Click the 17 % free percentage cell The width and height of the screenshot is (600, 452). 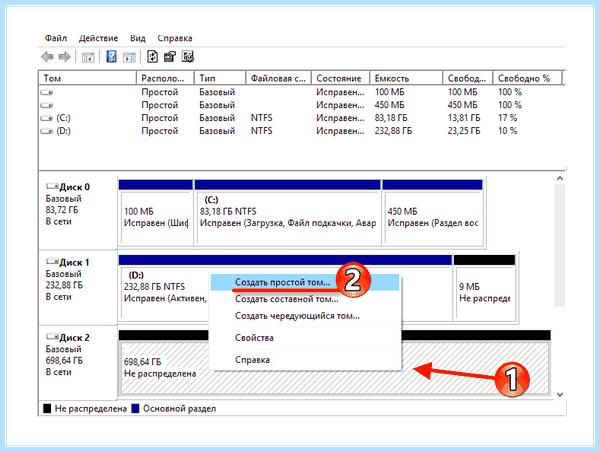click(x=507, y=118)
